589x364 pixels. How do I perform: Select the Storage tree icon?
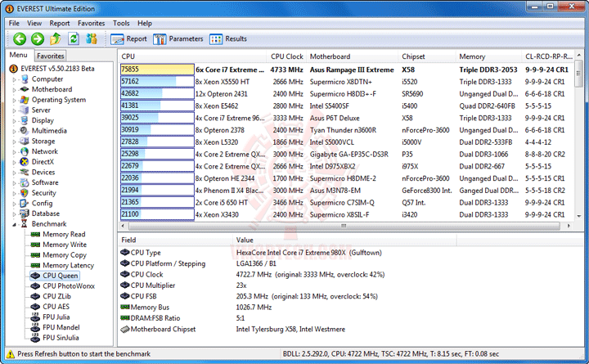click(x=25, y=142)
